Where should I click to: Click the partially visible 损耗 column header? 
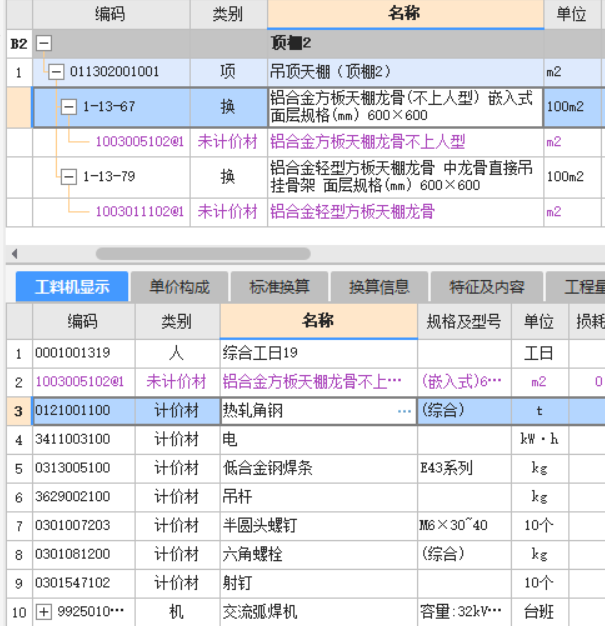pyautogui.click(x=587, y=321)
